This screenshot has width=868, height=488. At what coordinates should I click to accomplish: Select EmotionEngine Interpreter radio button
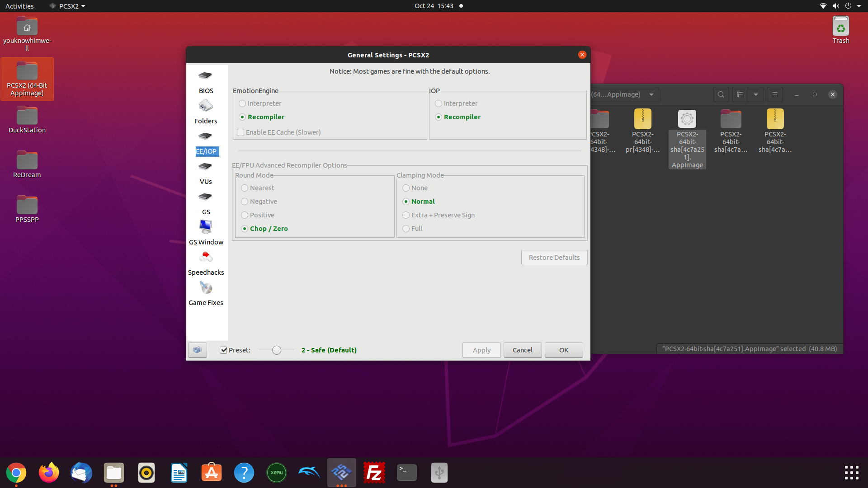(242, 103)
